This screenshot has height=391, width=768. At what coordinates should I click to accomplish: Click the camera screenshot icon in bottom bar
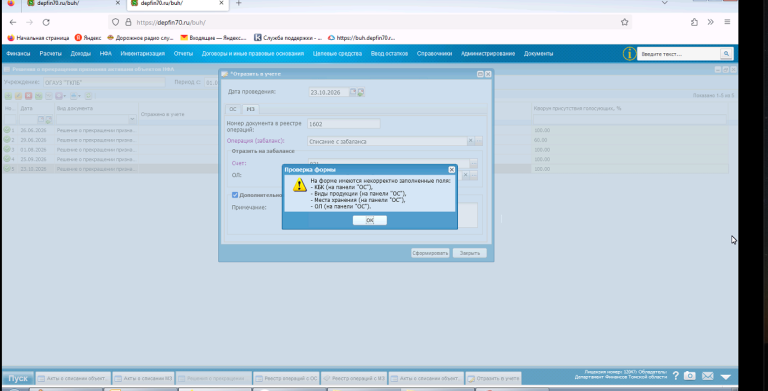coord(690,376)
